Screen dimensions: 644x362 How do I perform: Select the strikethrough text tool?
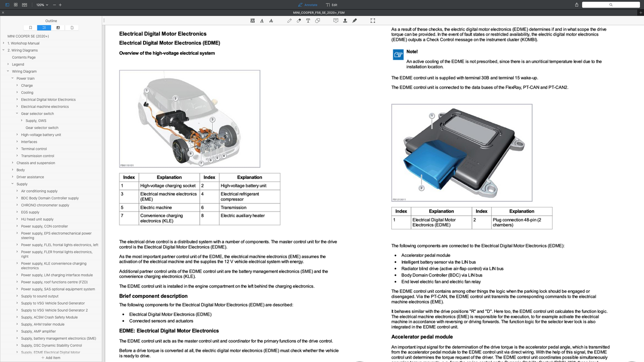[x=271, y=20]
